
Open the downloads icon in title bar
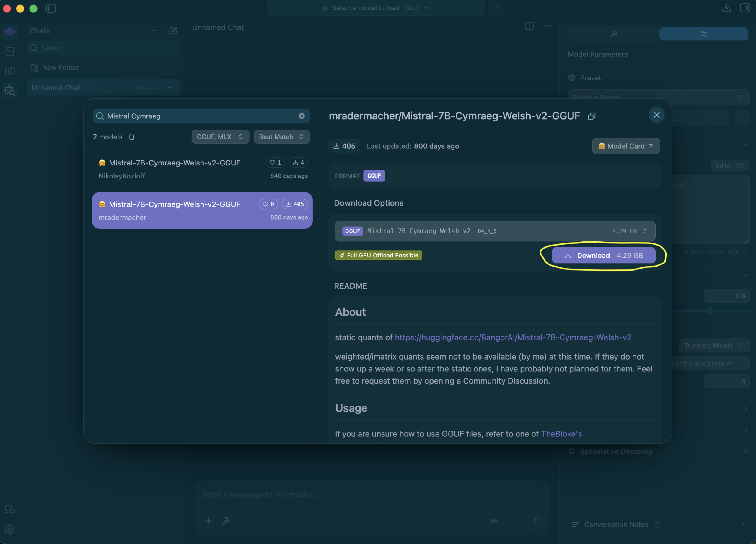(x=726, y=8)
